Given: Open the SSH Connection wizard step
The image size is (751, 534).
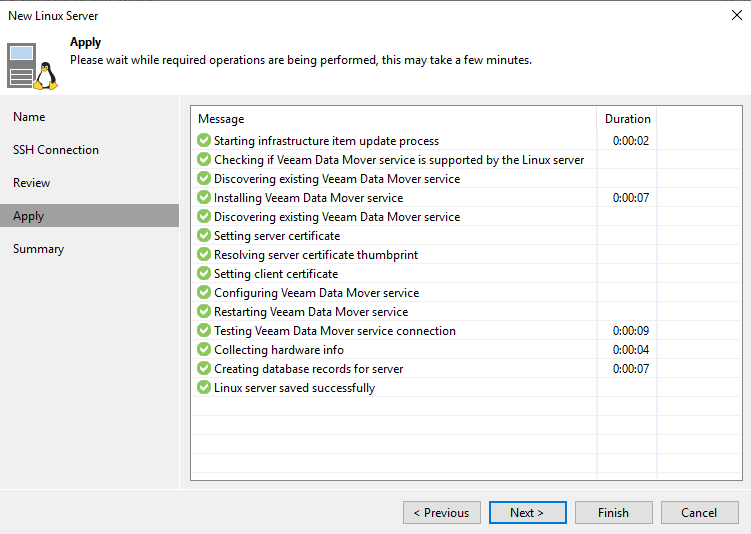Looking at the screenshot, I should coord(89,150).
